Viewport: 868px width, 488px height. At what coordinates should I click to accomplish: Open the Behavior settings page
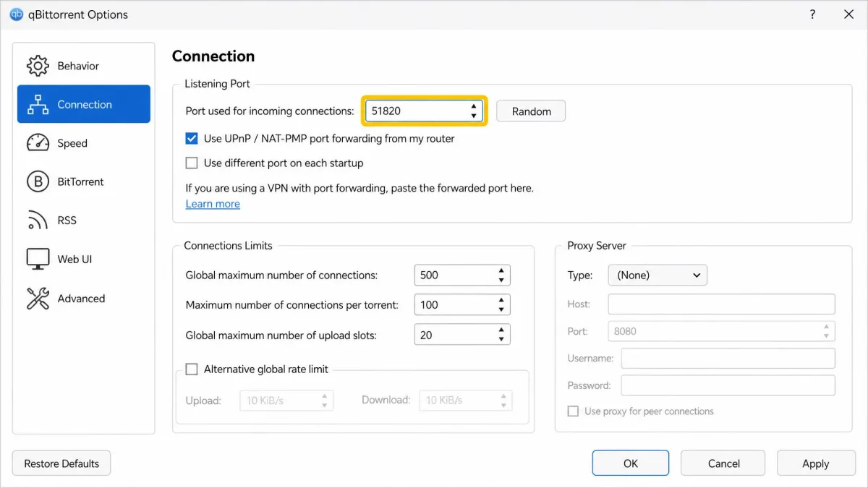click(x=84, y=66)
